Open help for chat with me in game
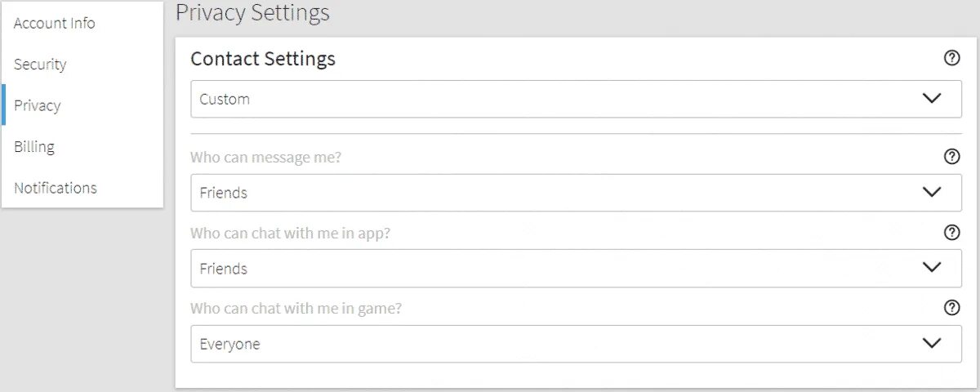Image resolution: width=980 pixels, height=392 pixels. tap(951, 308)
